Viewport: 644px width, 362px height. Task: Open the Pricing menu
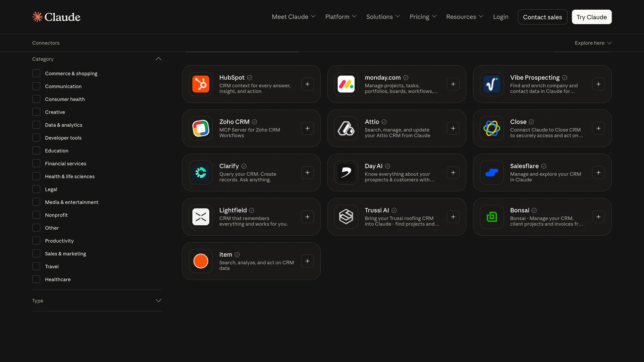423,17
